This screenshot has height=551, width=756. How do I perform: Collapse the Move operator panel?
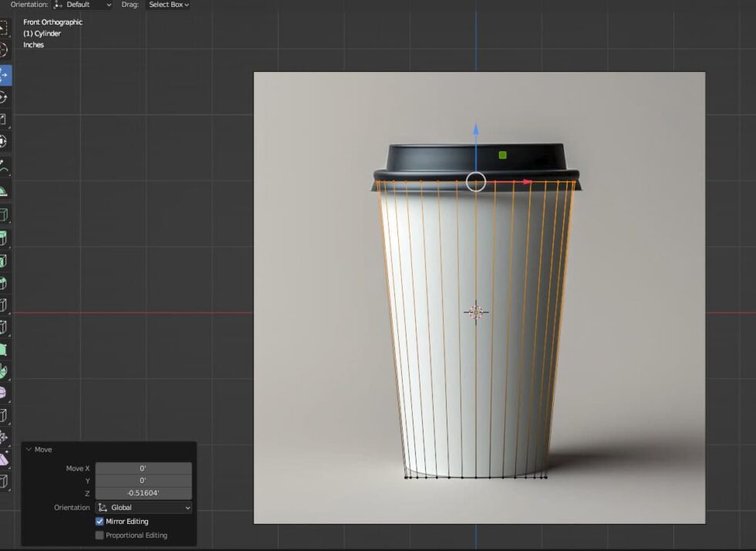click(29, 449)
